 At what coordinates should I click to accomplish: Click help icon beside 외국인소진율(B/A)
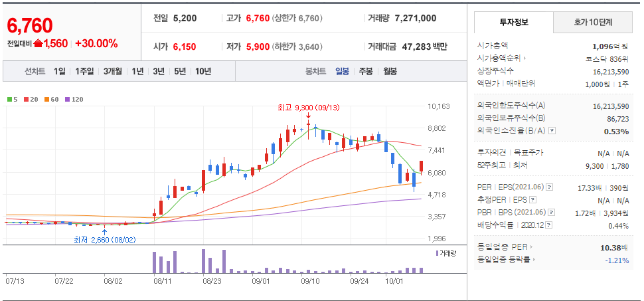[552, 130]
